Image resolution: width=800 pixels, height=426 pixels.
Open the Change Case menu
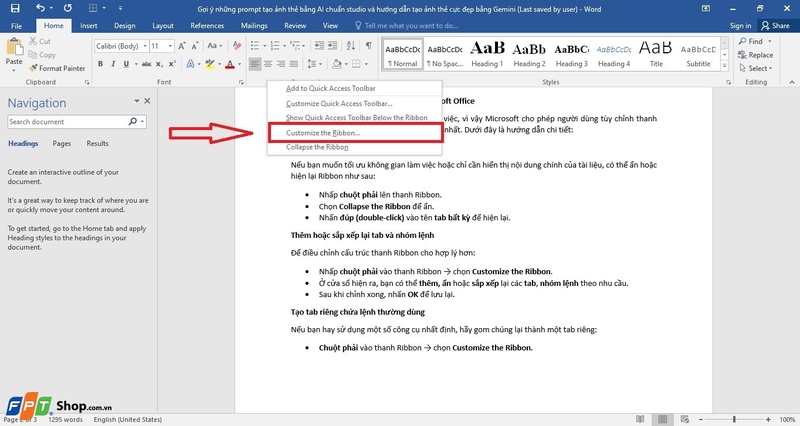tap(214, 46)
